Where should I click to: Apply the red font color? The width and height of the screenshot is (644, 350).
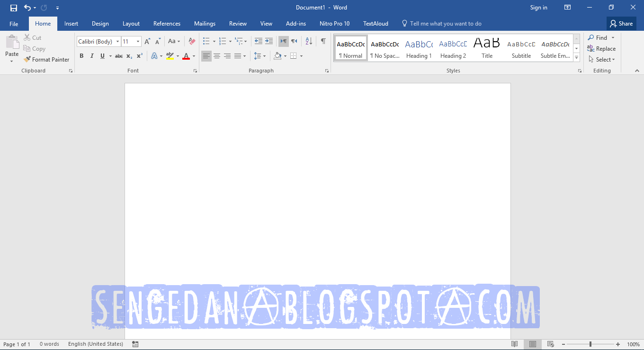[x=186, y=56]
